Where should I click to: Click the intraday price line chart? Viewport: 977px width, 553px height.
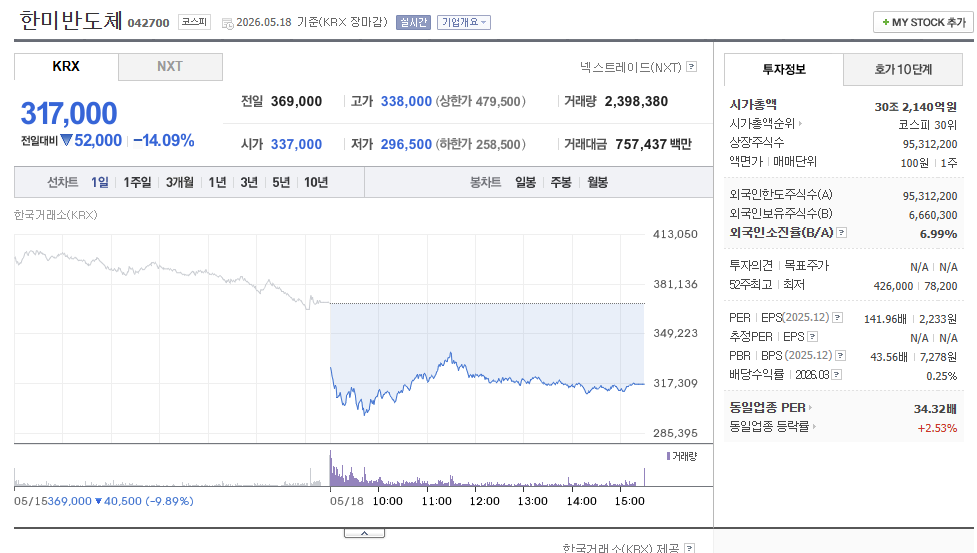(330, 338)
